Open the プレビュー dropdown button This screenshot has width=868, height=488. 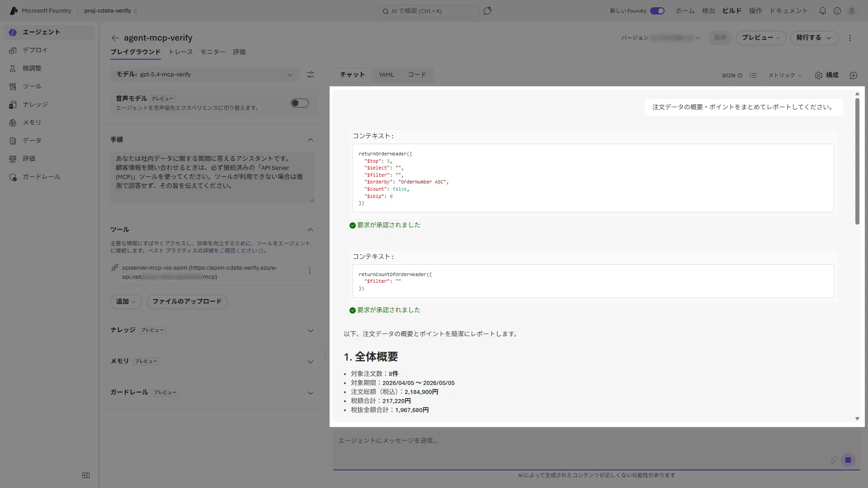(761, 38)
